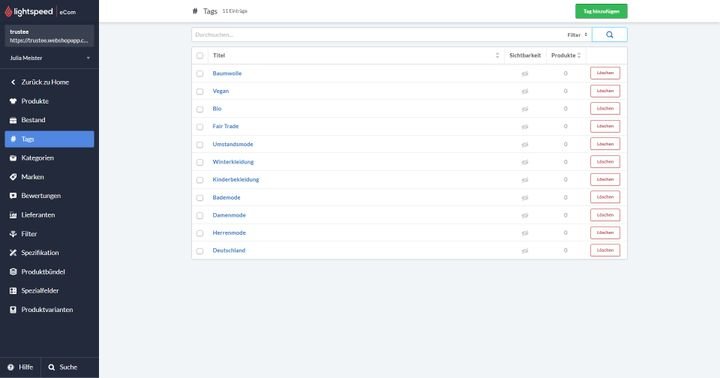Toggle visibility icon for Umstandsmode tag
This screenshot has height=378, width=720.
(x=525, y=145)
